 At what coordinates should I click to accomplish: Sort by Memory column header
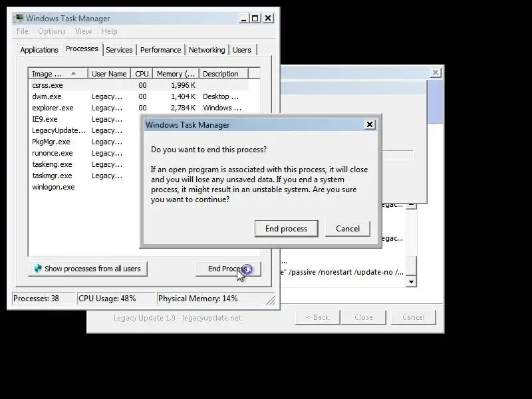(176, 74)
